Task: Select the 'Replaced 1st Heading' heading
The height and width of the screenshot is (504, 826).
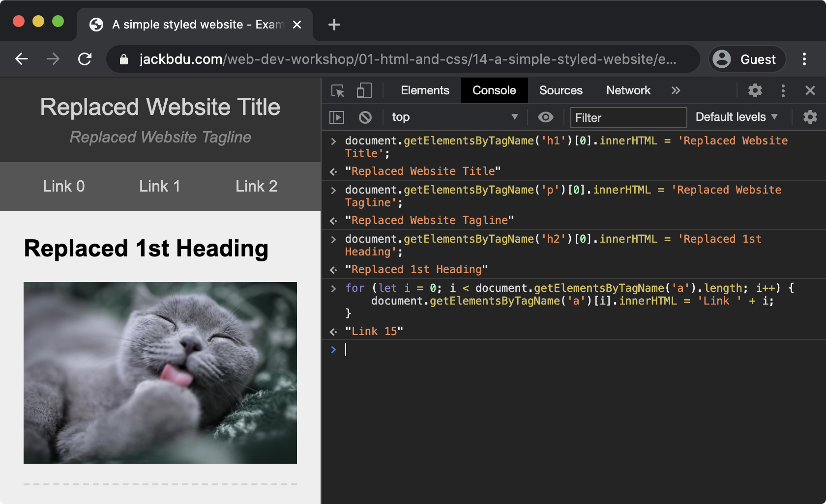Action: point(147,249)
